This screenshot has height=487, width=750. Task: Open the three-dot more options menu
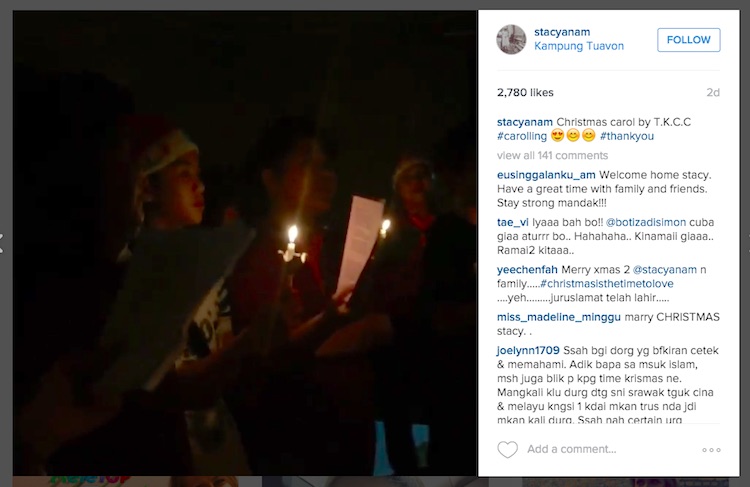[711, 450]
